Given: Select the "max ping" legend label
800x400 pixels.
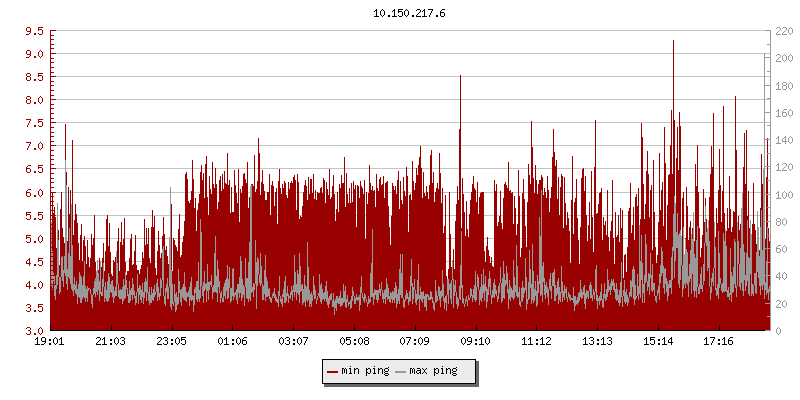Looking at the screenshot, I should [x=433, y=371].
